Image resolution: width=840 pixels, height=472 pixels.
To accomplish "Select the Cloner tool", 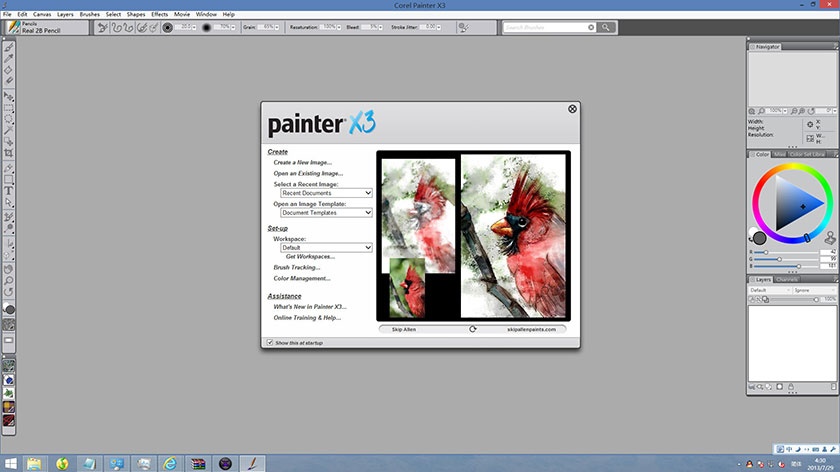I will tap(9, 217).
